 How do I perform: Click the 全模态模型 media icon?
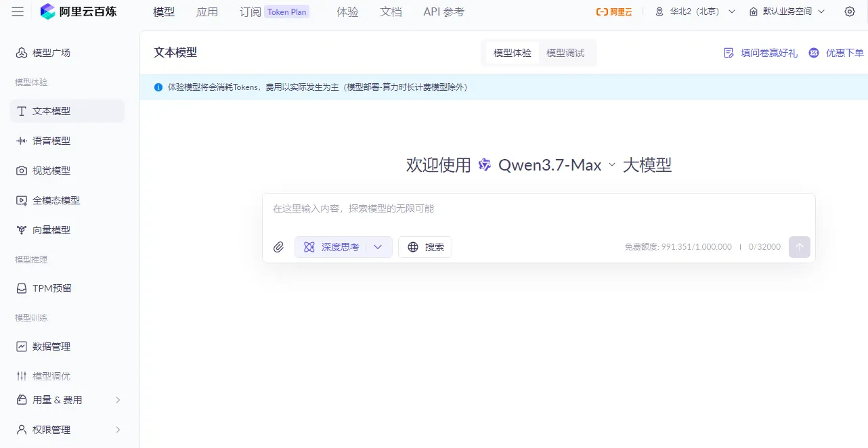point(22,200)
